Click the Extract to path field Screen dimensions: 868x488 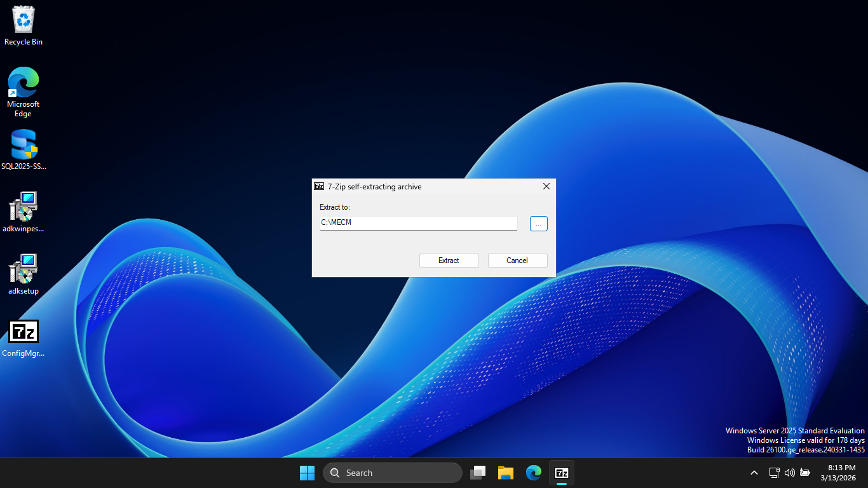tap(418, 223)
